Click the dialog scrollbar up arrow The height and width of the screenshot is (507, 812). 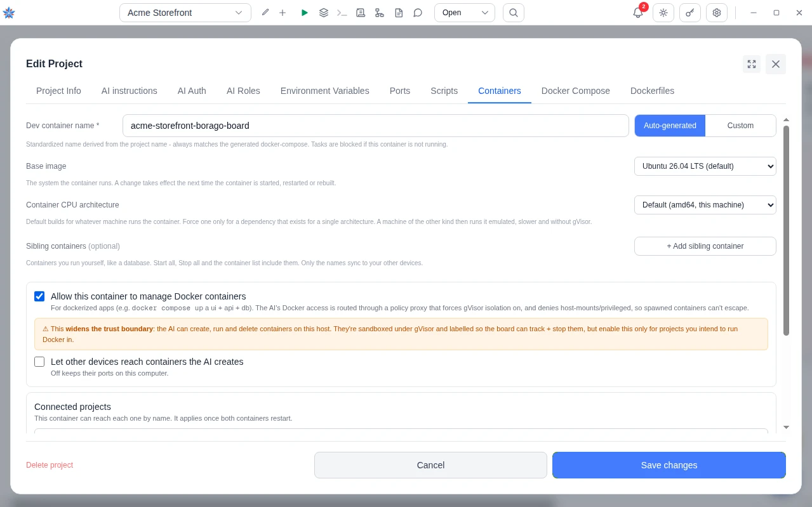pyautogui.click(x=786, y=120)
